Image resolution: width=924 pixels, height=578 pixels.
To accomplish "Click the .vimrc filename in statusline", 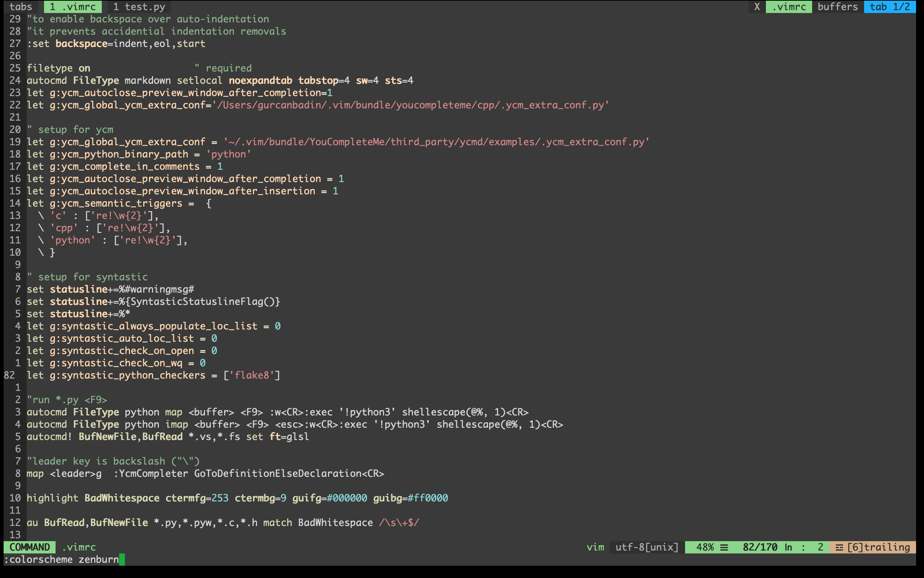I will (79, 547).
